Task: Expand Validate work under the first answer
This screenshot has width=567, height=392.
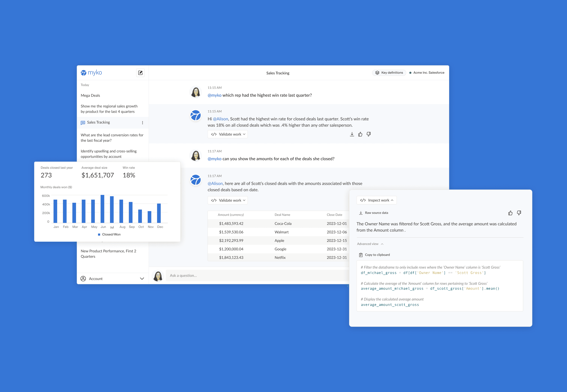Action: [228, 134]
